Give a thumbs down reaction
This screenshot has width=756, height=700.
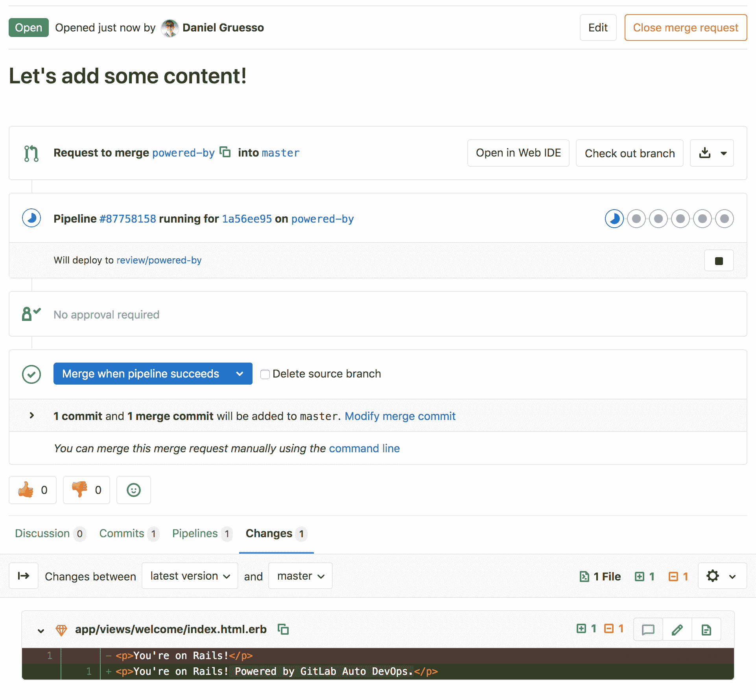click(x=87, y=490)
